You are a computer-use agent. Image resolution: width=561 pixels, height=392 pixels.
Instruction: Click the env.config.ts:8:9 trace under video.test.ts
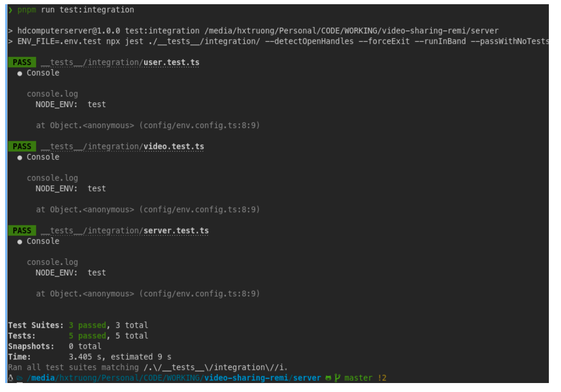tap(148, 210)
